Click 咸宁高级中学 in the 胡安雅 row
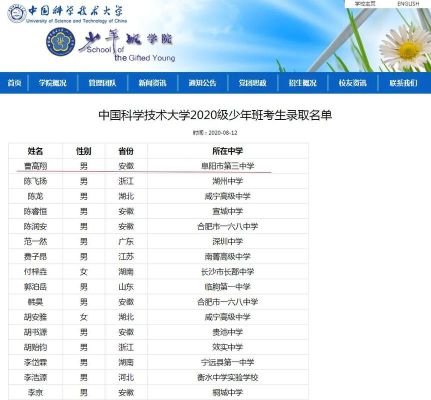Viewport: 431px width, 400px height. [x=228, y=317]
